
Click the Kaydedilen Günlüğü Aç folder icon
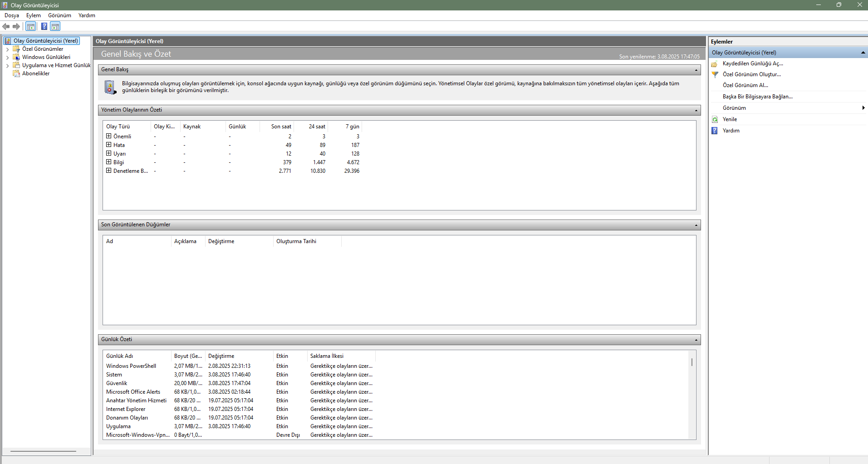(x=715, y=64)
